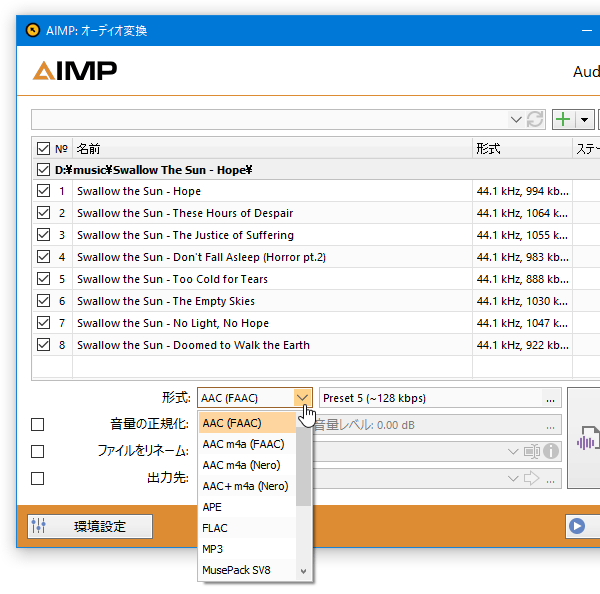Uncheck track 8 Doomed to Walk the Earth

point(43,345)
